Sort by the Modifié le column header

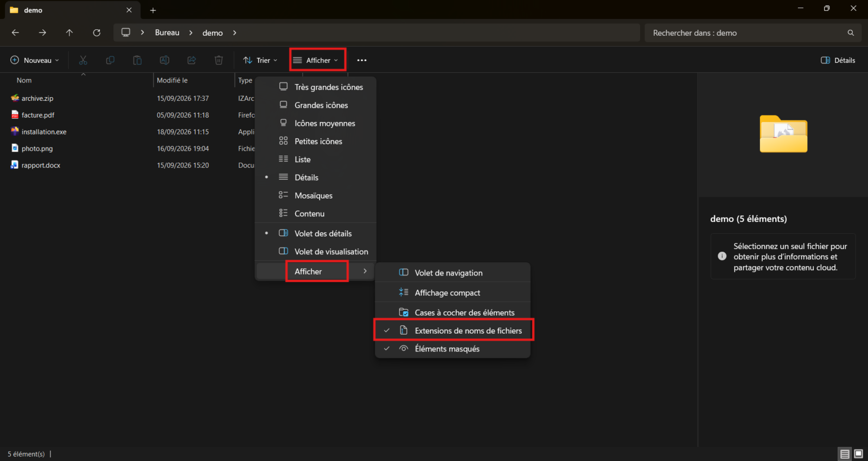172,80
